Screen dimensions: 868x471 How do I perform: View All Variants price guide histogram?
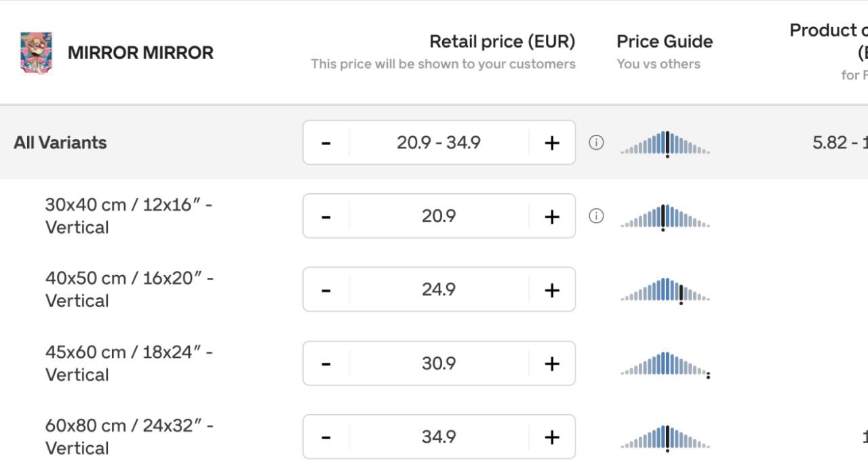click(x=665, y=142)
